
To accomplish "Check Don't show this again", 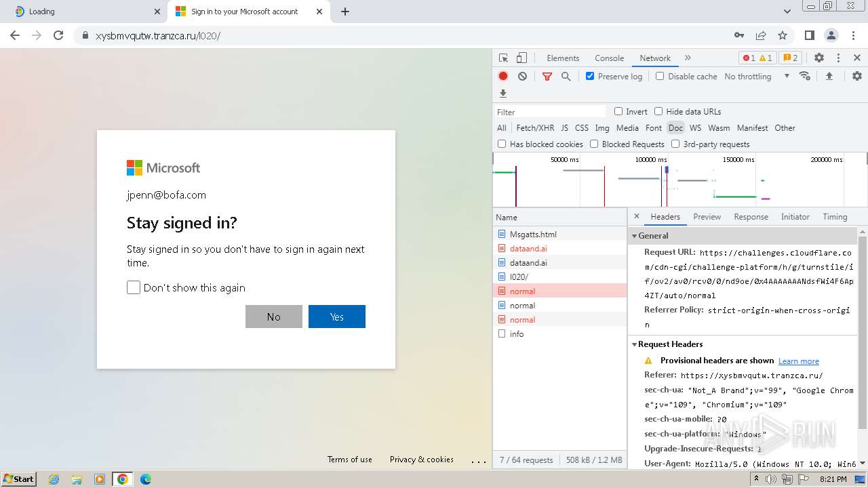I will tap(134, 287).
